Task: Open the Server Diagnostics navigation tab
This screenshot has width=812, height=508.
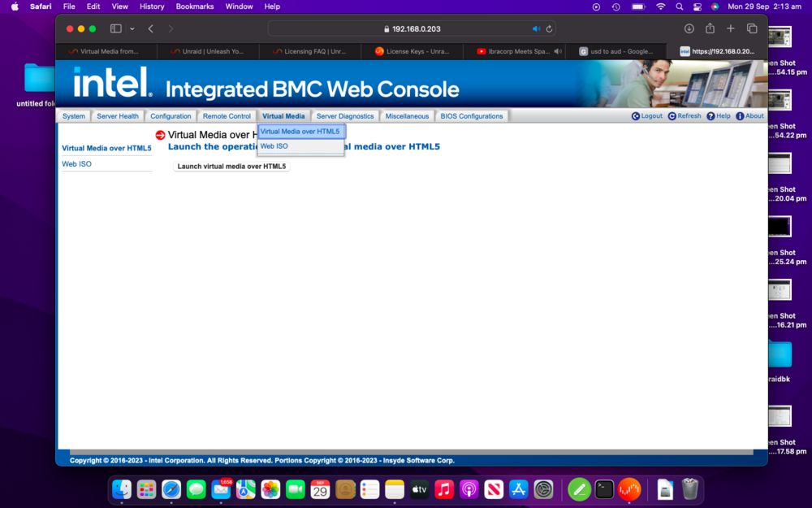Action: coord(345,116)
